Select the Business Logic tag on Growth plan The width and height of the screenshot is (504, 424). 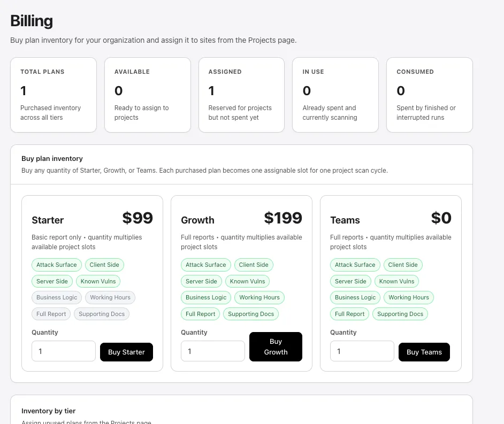point(206,297)
